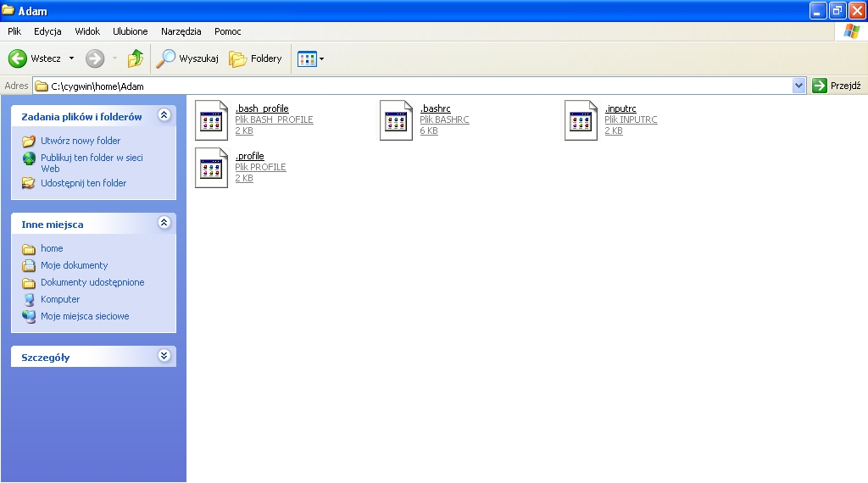868x483 pixels.
Task: Open Komputer link
Action: pos(60,299)
